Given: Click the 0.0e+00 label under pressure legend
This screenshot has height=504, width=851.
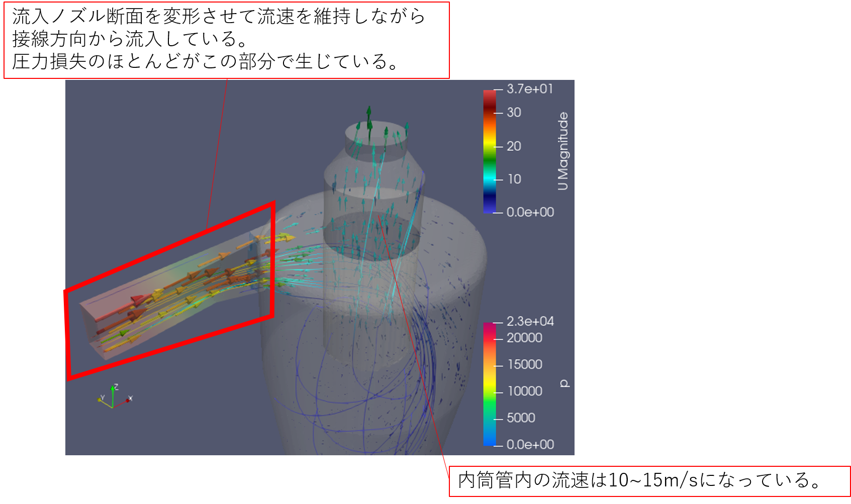Looking at the screenshot, I should point(530,445).
